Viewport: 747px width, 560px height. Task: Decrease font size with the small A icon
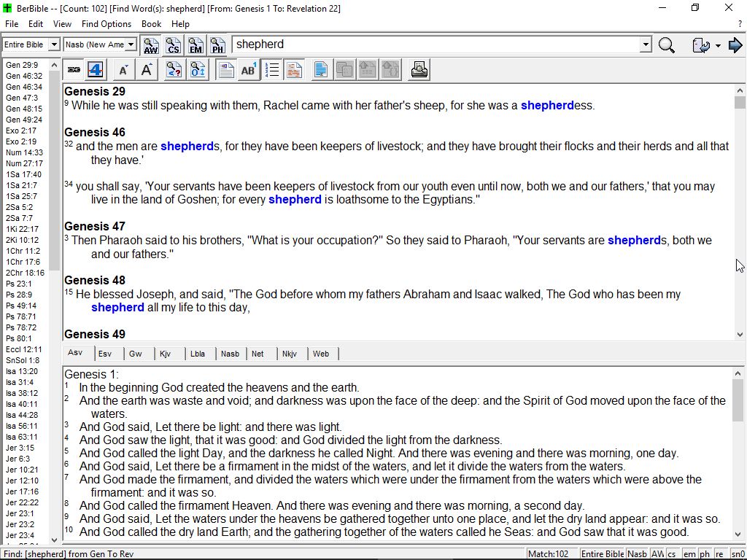pyautogui.click(x=123, y=70)
